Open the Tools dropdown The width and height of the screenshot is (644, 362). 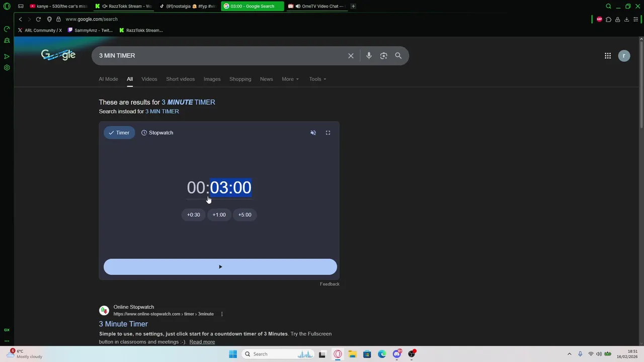point(317,79)
